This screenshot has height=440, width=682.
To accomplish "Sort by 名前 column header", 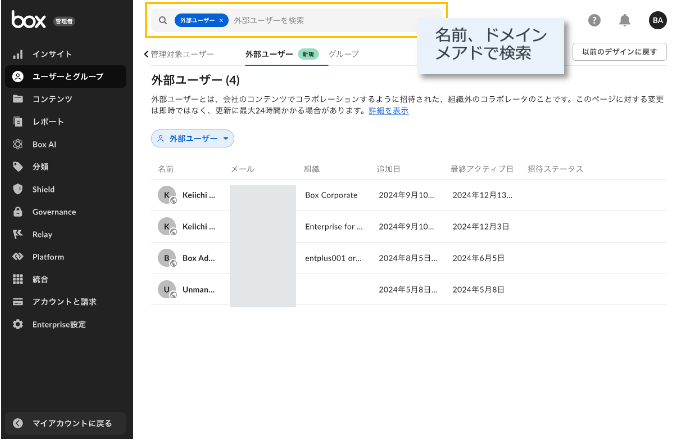I will click(165, 169).
